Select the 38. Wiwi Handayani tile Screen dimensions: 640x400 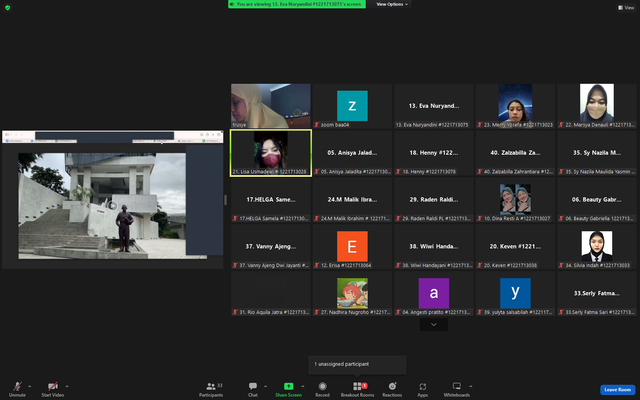(433, 247)
